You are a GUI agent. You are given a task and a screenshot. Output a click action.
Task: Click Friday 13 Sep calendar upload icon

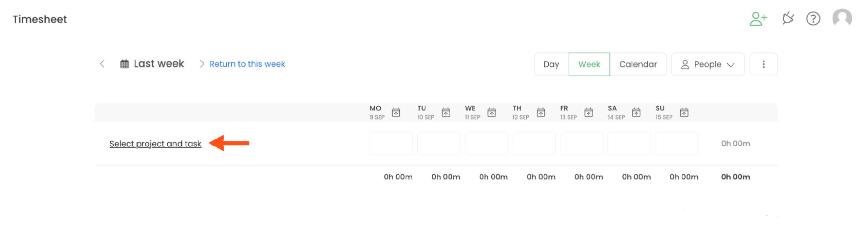588,112
